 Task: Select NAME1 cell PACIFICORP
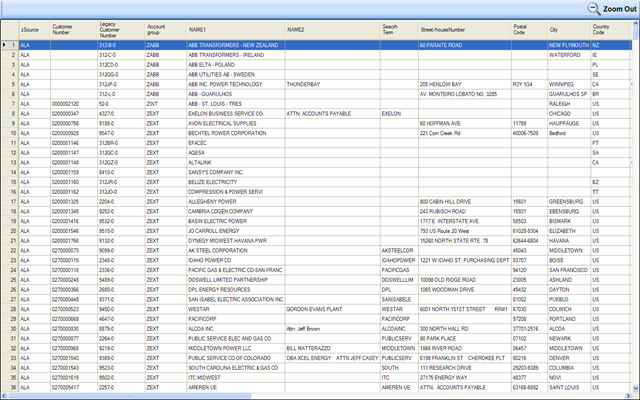(x=236, y=319)
